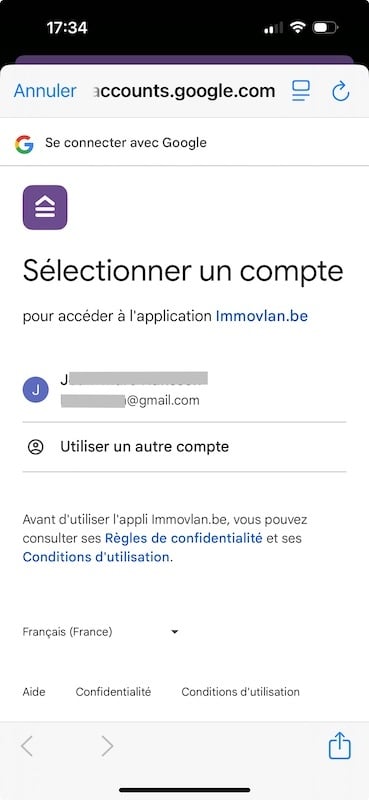Screen dimensions: 369x800
Task: Open the Aide footer link
Action: tap(34, 692)
